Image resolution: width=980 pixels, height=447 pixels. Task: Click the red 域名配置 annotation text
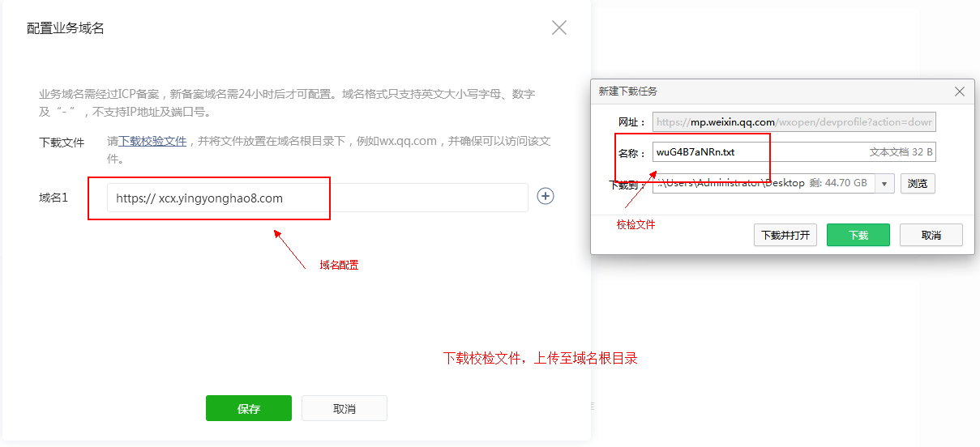339,265
